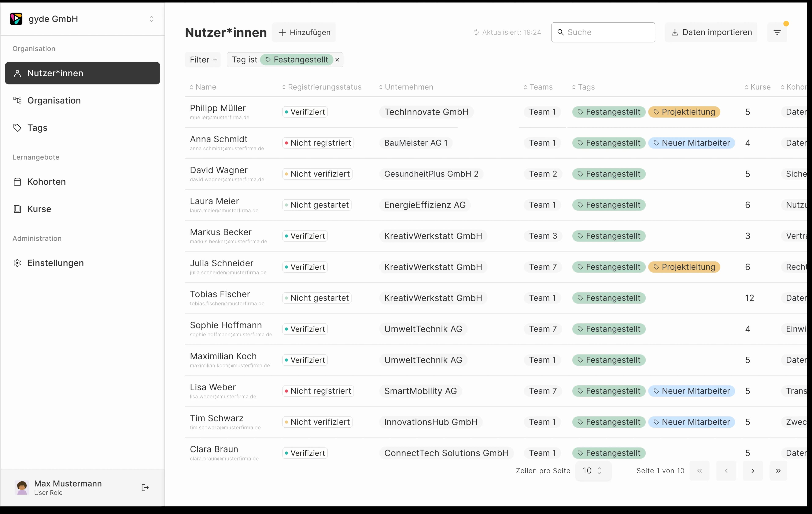Click the EnergieEffizienz AG chip
The height and width of the screenshot is (514, 812).
[425, 205]
